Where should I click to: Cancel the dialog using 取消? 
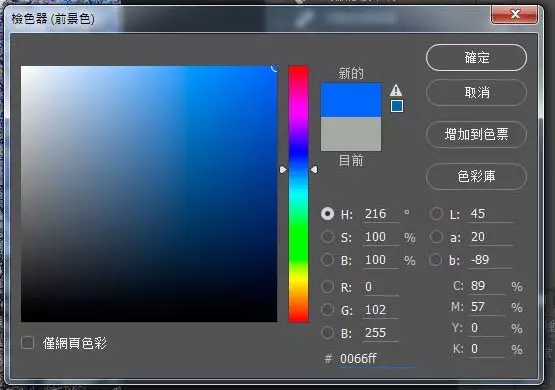pos(476,92)
